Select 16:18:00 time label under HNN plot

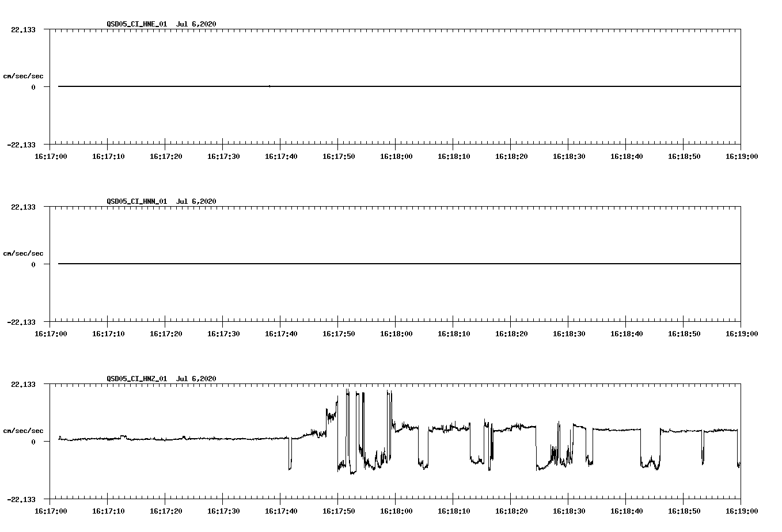click(x=396, y=334)
